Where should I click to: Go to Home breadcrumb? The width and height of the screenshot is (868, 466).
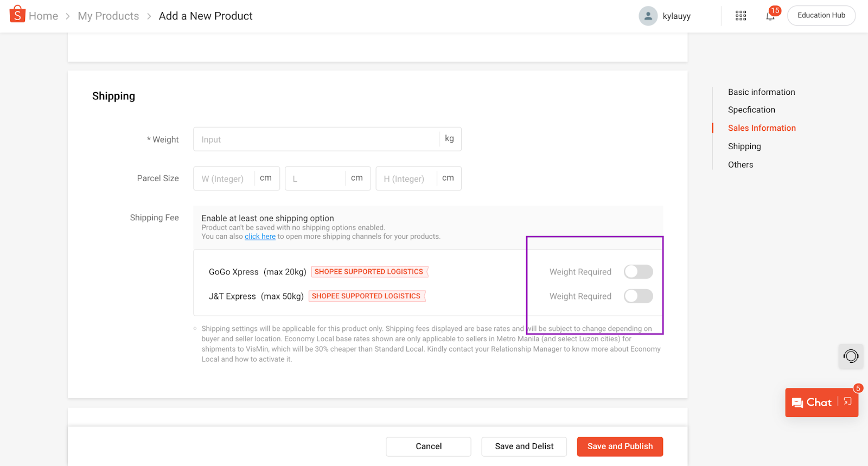(43, 16)
